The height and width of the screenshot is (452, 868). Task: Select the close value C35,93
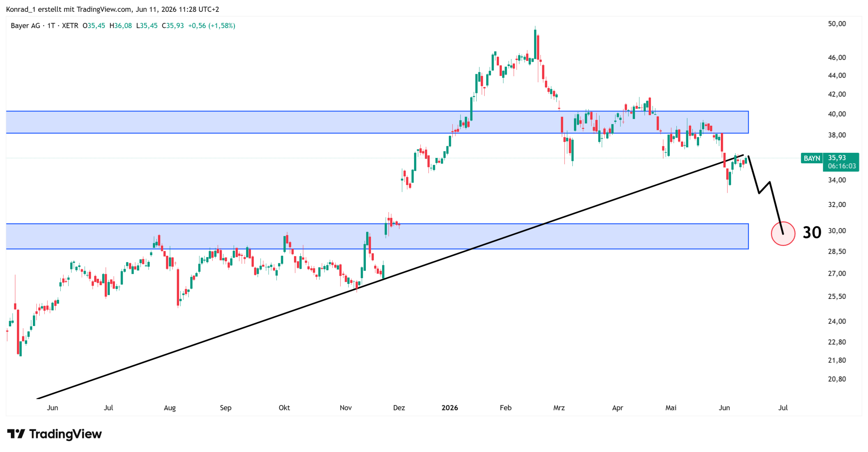(173, 26)
